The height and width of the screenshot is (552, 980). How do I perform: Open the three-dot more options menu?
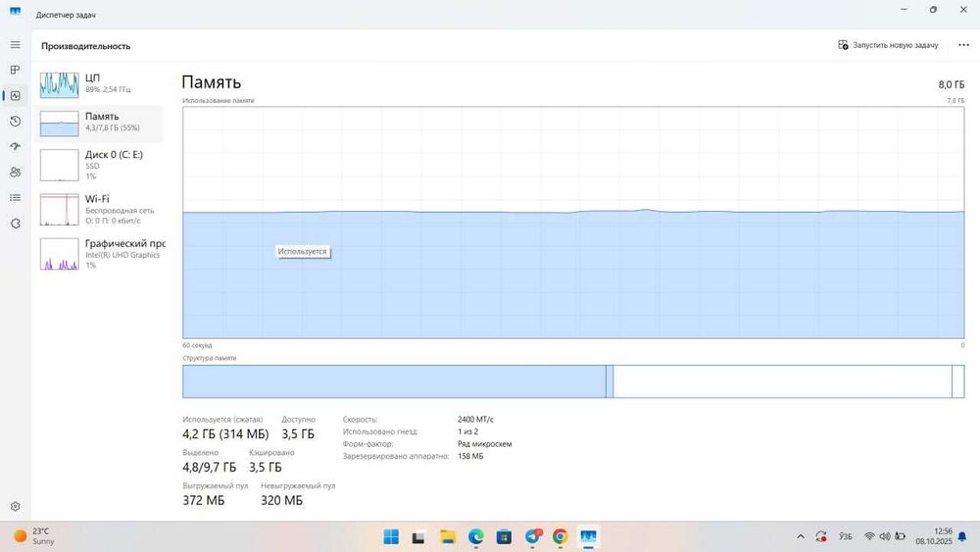pos(963,45)
